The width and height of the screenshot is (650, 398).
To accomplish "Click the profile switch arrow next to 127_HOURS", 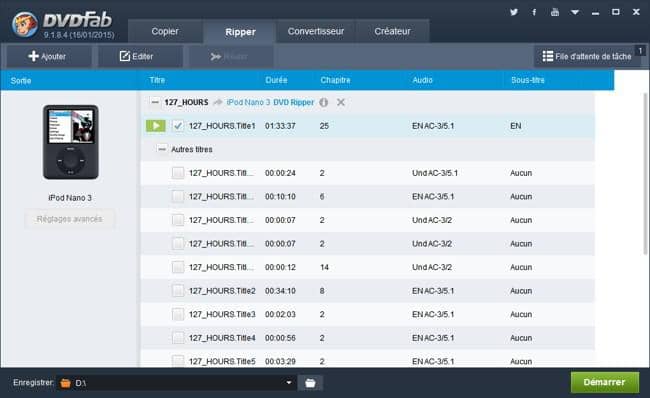I will (217, 102).
